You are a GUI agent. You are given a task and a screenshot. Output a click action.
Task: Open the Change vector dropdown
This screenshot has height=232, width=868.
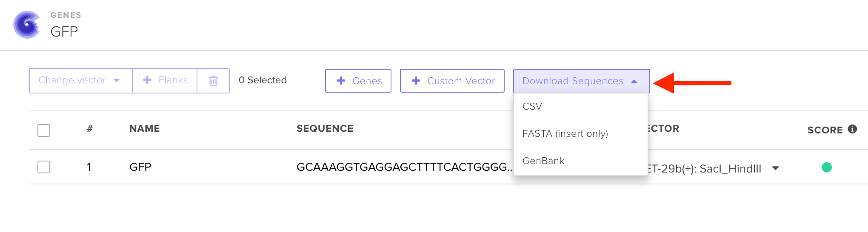(x=80, y=80)
